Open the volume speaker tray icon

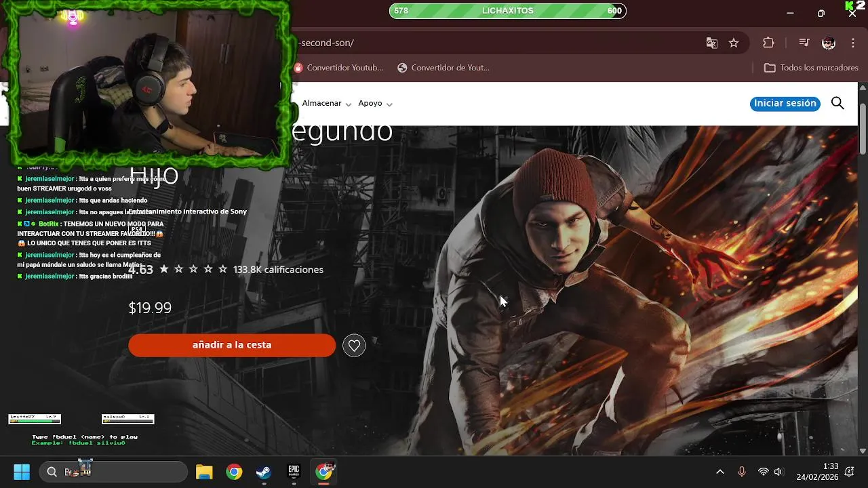pos(778,472)
